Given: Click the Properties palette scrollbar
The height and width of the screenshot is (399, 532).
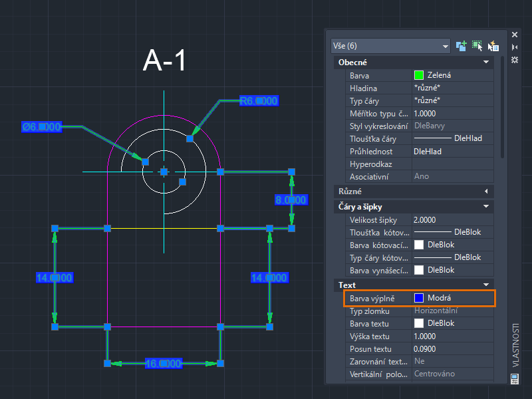Looking at the screenshot, I should pos(502,107).
